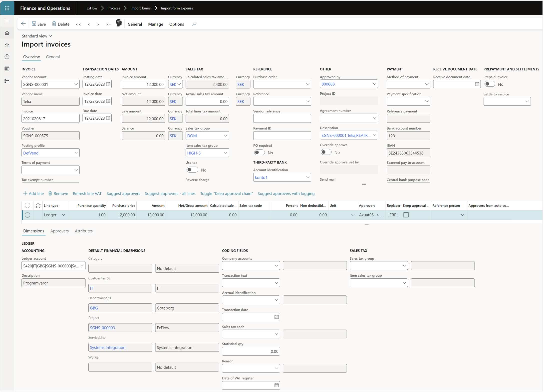Toggle the Use tax switch to on
The width and height of the screenshot is (544, 392).
click(x=191, y=169)
